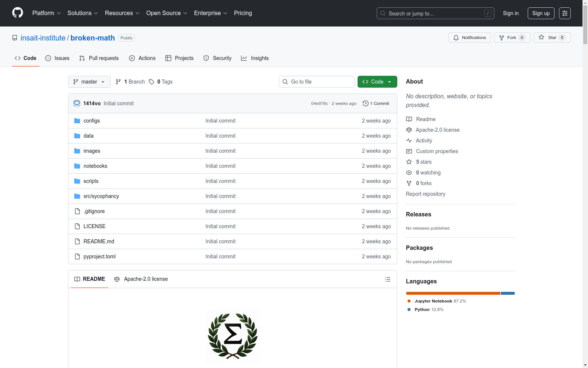Click the .gitignore file icon
Screen dimensions: 588x368
click(x=77, y=211)
